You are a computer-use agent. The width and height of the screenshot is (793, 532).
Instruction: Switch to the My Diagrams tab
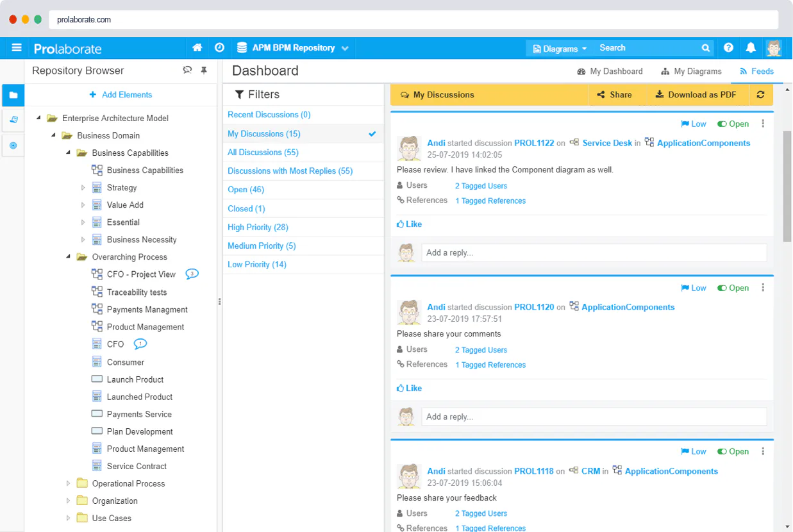691,71
